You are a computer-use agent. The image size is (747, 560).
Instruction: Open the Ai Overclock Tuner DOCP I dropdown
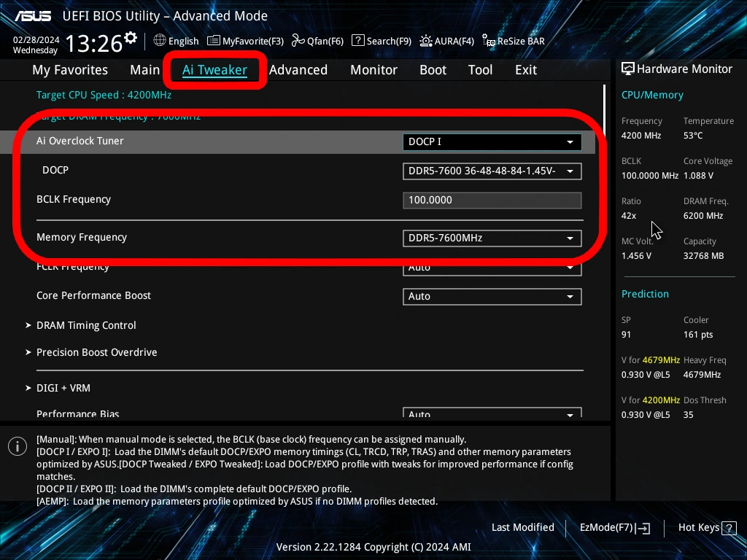pyautogui.click(x=492, y=142)
